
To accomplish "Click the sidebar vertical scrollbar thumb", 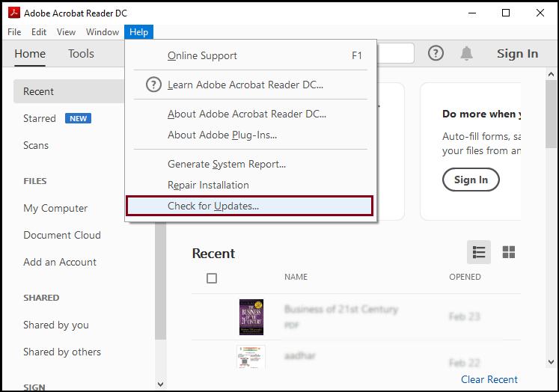I will [x=160, y=281].
